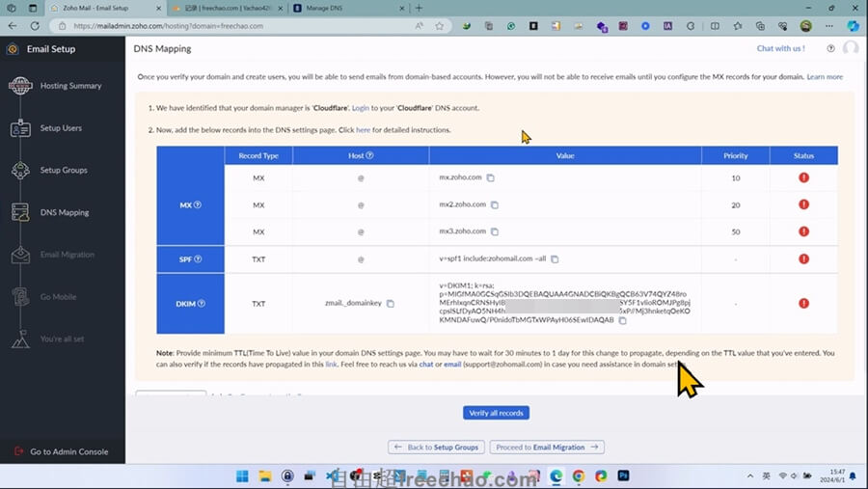This screenshot has height=489, width=868.
Task: Switch to the freechao.com browser tab
Action: click(x=227, y=9)
